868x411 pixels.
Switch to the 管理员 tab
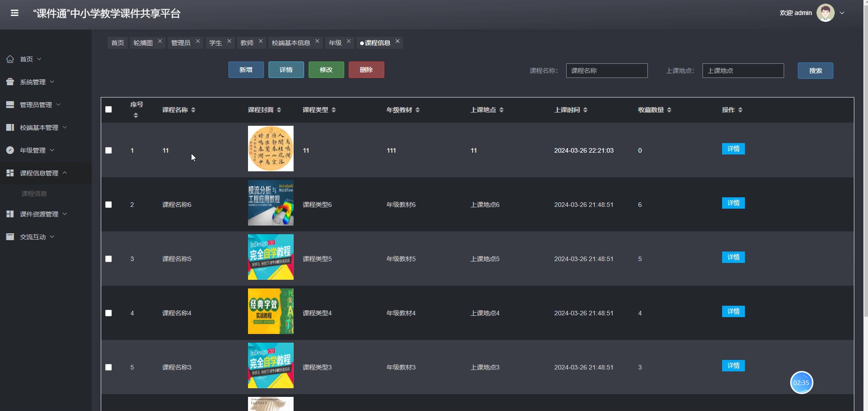(x=181, y=43)
